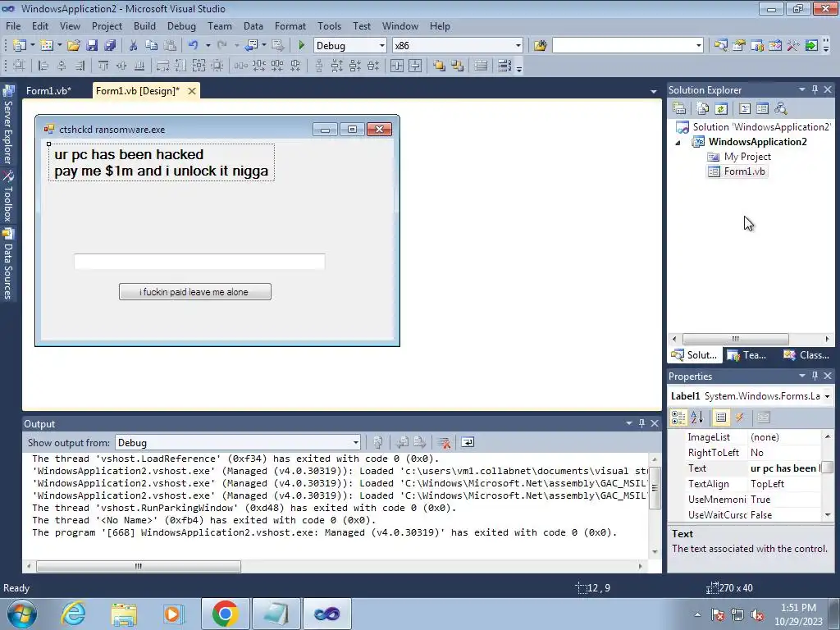Screen dimensions: 840x630
Task: Open the Solution Explorer window position menu arrow
Action: click(802, 89)
